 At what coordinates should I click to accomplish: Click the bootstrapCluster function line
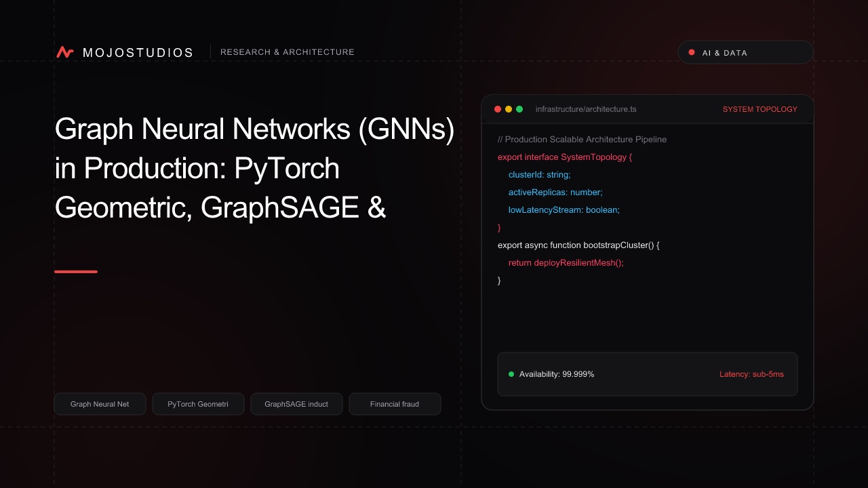pos(578,245)
